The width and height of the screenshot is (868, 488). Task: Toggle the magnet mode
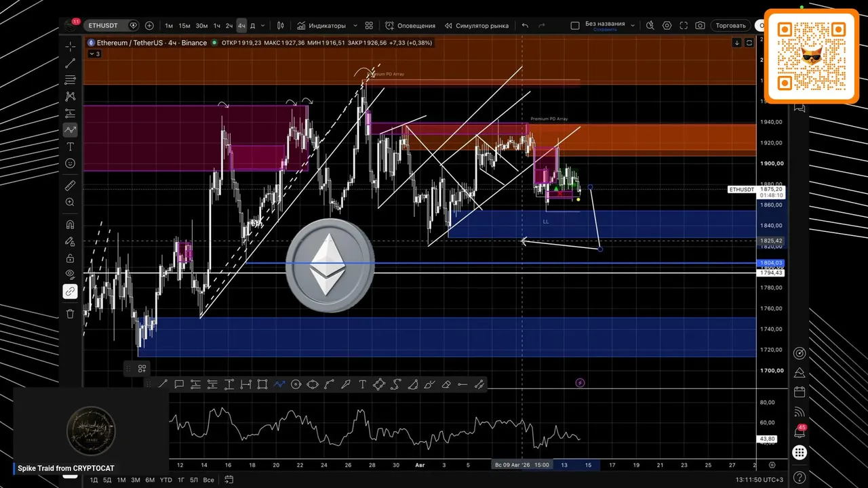(x=71, y=224)
